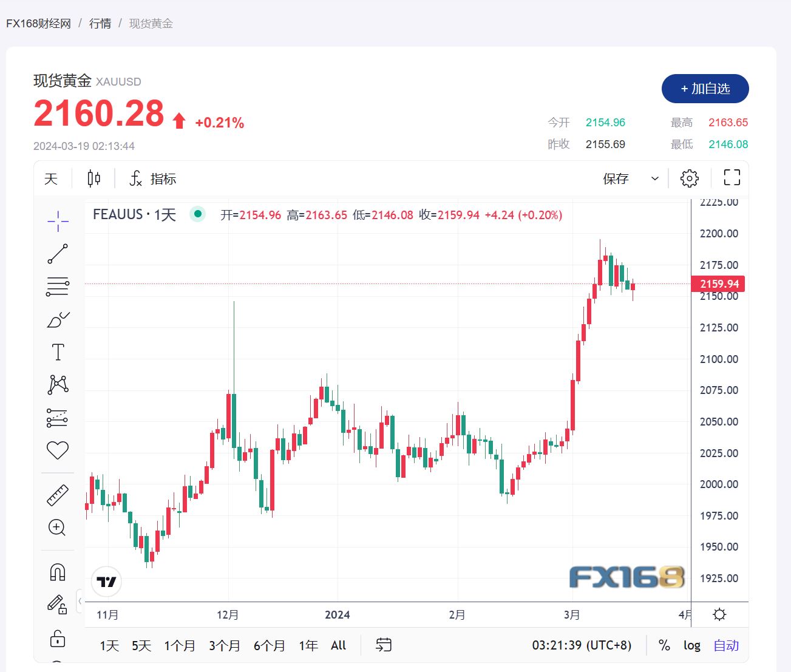Open the go-to-date calendar control
This screenshot has height=672, width=791.
[382, 645]
